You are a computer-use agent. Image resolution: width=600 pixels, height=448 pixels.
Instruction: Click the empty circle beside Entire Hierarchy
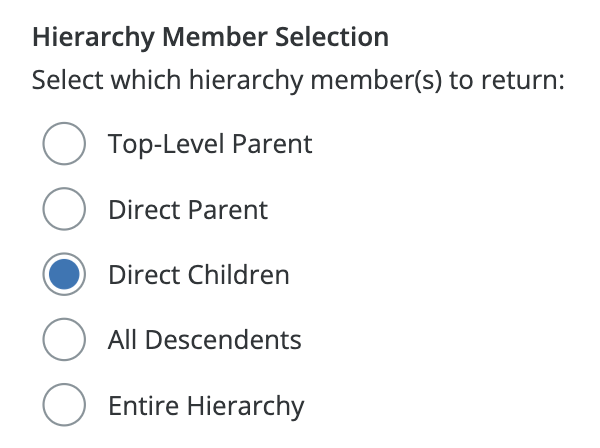63,406
